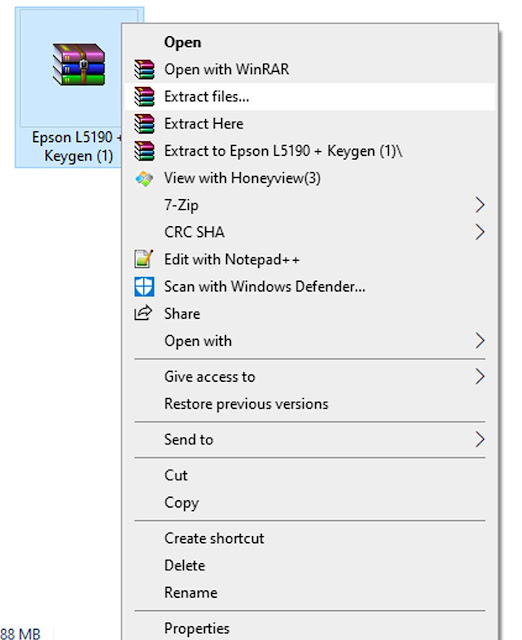Select the Share menu entry
The height and width of the screenshot is (640, 522).
click(x=310, y=313)
